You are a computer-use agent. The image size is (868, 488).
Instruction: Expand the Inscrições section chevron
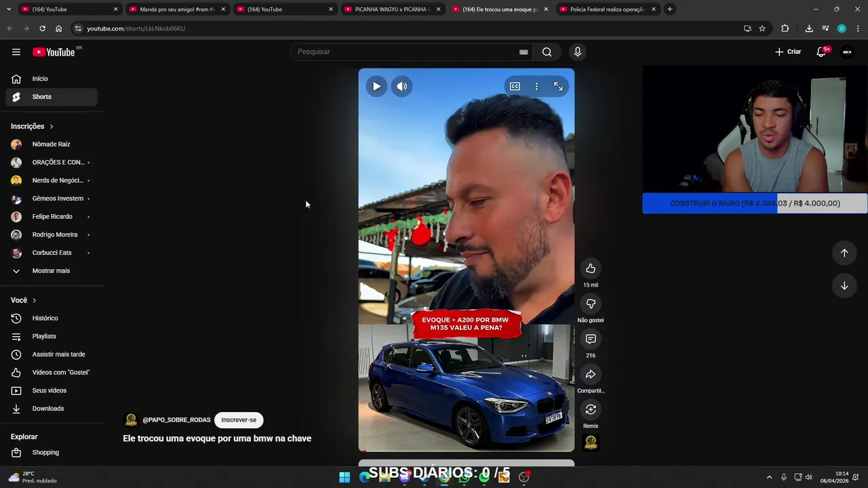pos(52,127)
